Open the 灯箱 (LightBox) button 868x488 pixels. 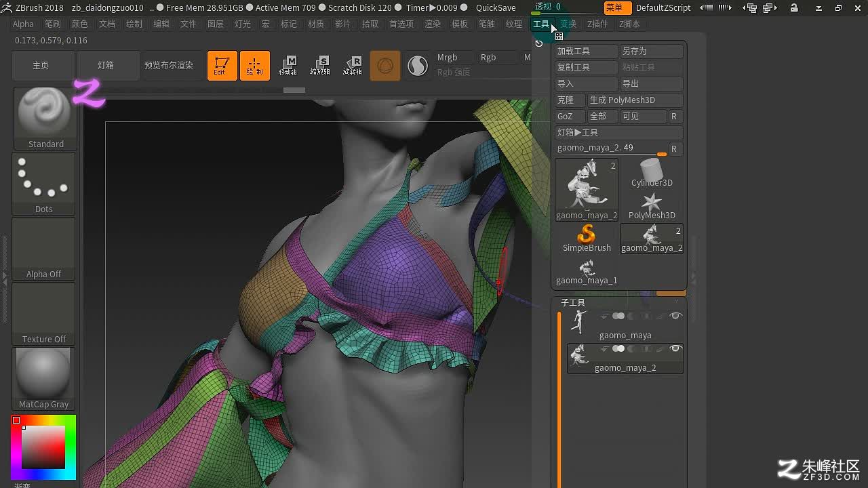click(106, 66)
